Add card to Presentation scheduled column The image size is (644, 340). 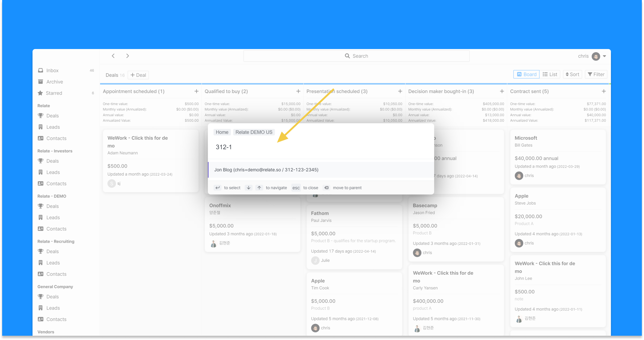(x=400, y=91)
